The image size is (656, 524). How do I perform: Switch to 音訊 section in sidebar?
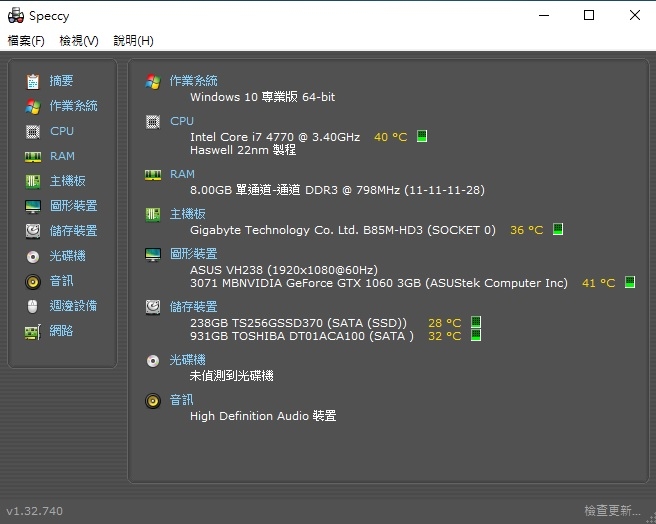pyautogui.click(x=61, y=280)
